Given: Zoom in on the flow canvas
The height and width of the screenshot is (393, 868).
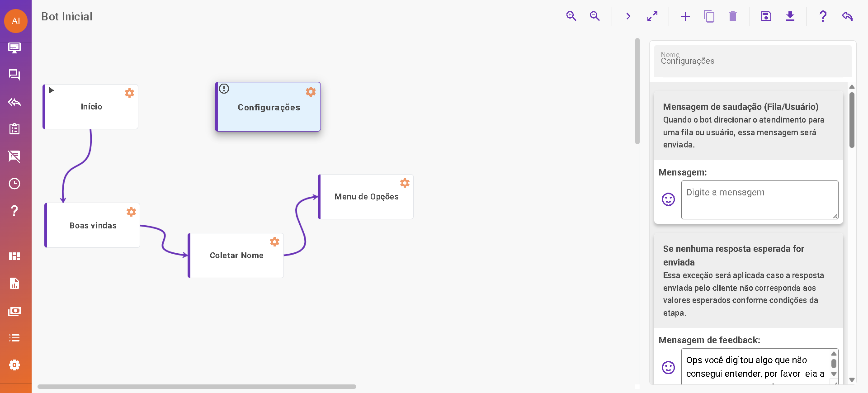Looking at the screenshot, I should (x=571, y=16).
